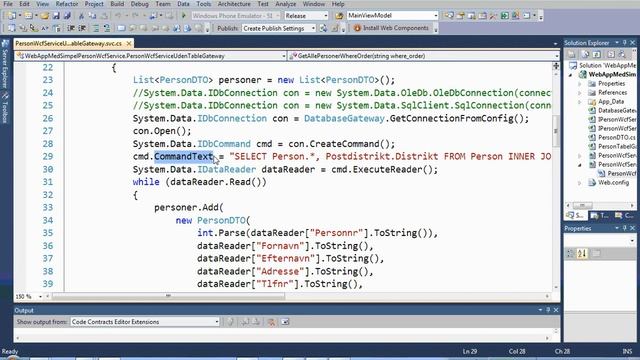Click the Save All icon

click(x=67, y=16)
